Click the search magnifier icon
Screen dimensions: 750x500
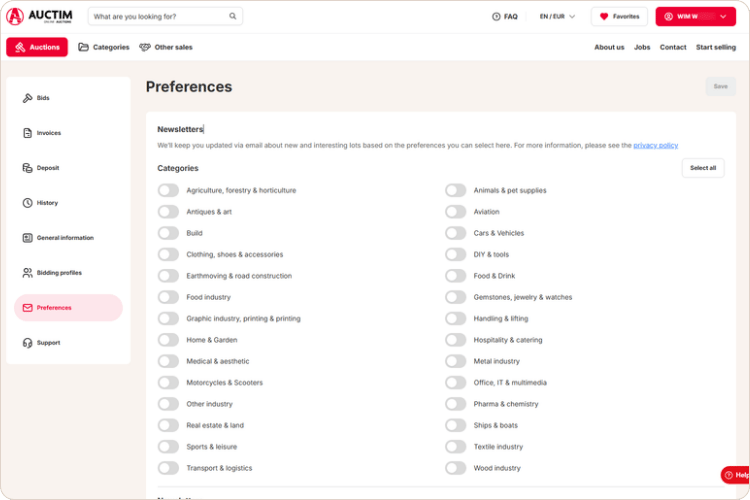click(x=232, y=16)
